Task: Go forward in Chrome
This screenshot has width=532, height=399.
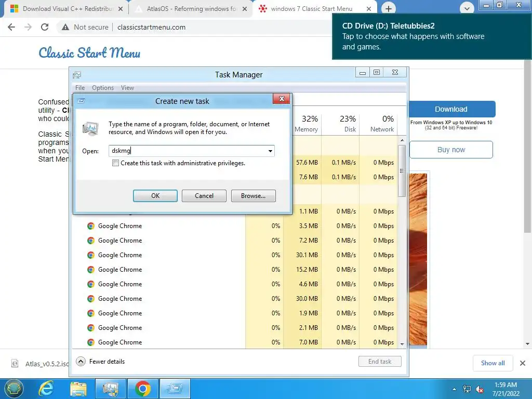Action: pos(28,27)
